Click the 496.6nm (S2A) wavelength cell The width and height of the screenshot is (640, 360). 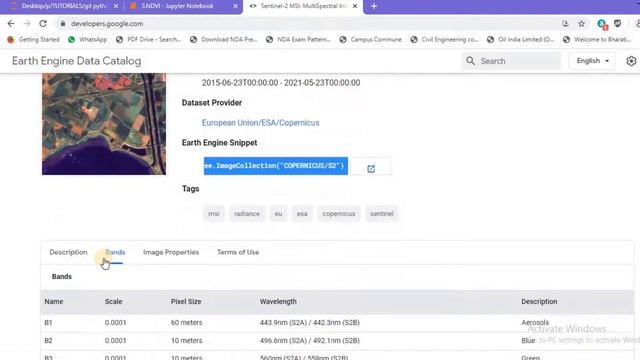coord(310,340)
